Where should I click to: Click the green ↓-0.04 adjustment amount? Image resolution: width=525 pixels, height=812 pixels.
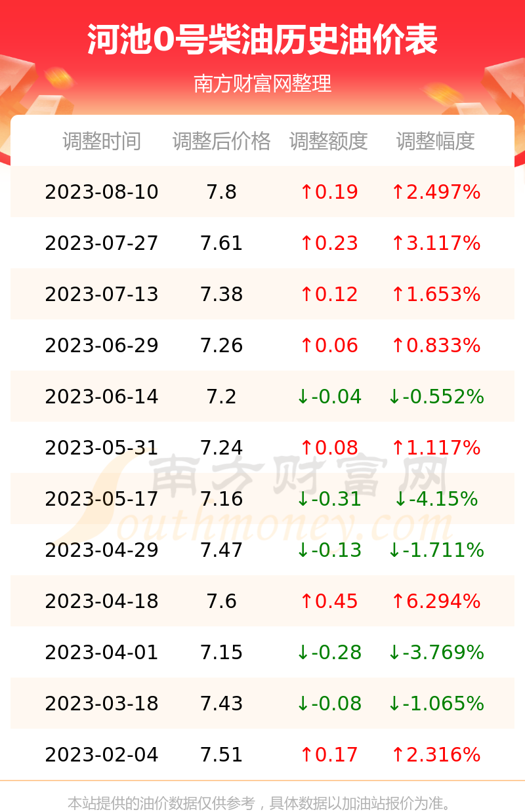329,397
